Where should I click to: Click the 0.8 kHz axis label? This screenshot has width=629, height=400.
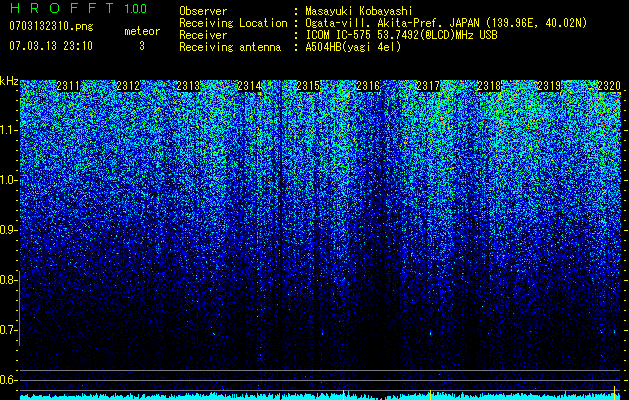pyautogui.click(x=8, y=280)
